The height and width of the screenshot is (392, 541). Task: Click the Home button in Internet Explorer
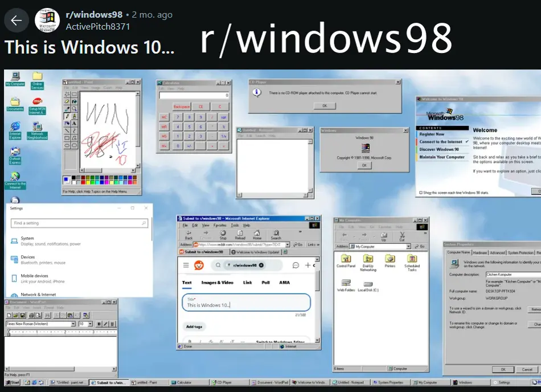tap(257, 234)
